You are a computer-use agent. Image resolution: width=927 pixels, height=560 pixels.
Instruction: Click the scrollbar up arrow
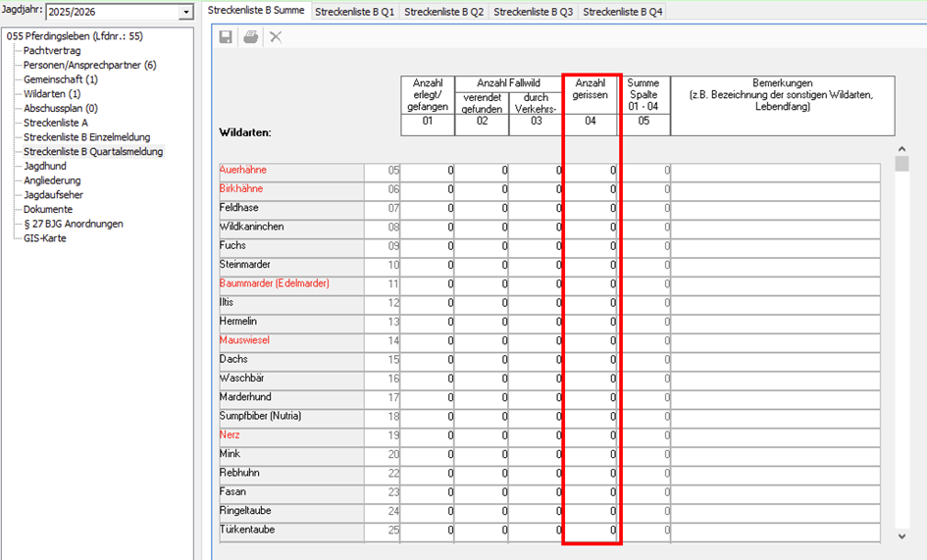[x=901, y=149]
